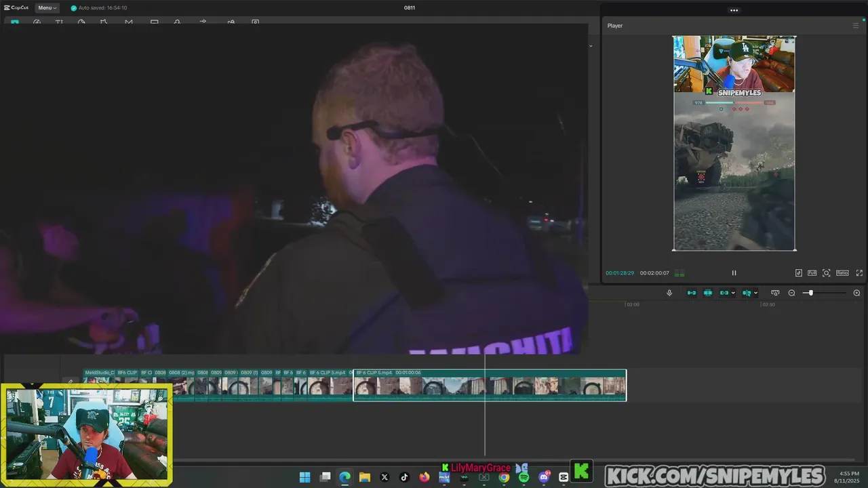The image size is (868, 488).
Task: Open Spotify from the taskbar
Action: (524, 477)
